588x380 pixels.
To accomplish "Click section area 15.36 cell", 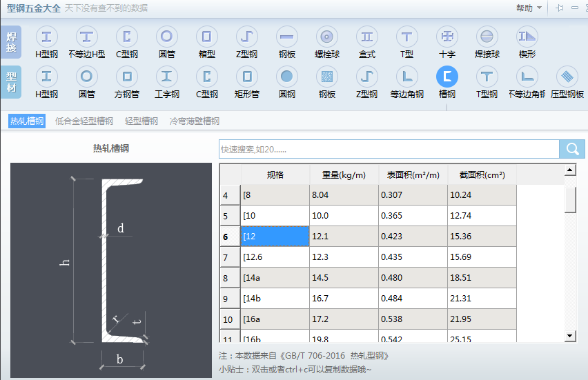I will 482,236.
